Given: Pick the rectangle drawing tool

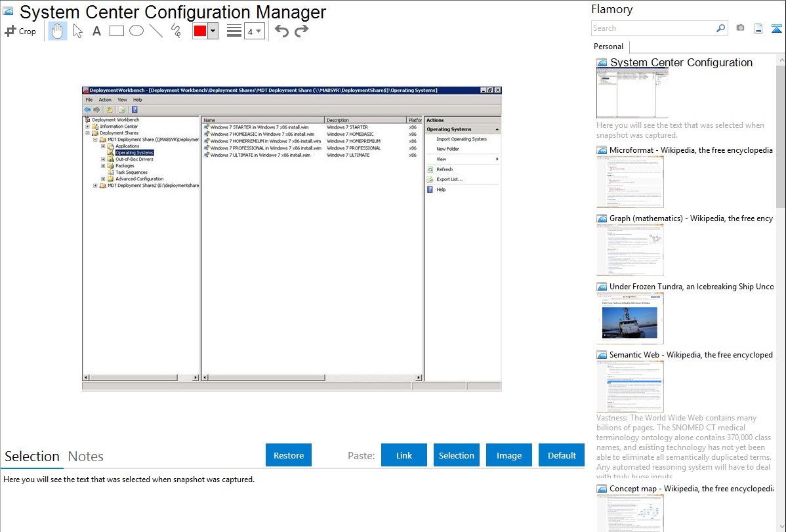Looking at the screenshot, I should click(117, 31).
